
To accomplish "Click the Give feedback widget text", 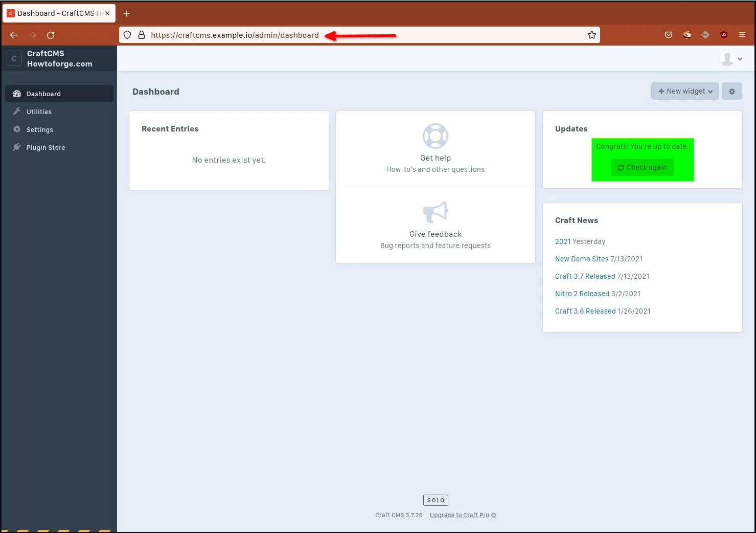I will (x=436, y=234).
